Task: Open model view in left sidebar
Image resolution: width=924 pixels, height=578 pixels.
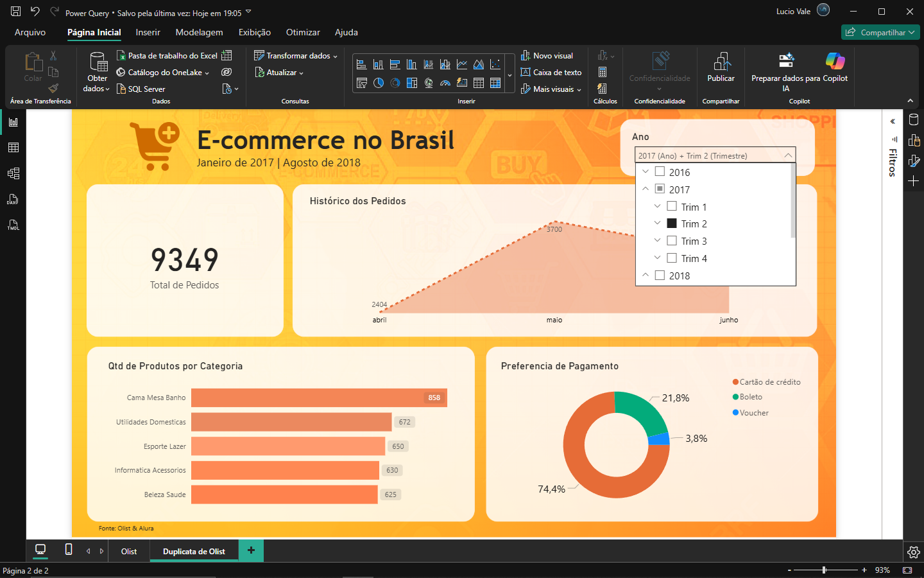Action: (13, 173)
